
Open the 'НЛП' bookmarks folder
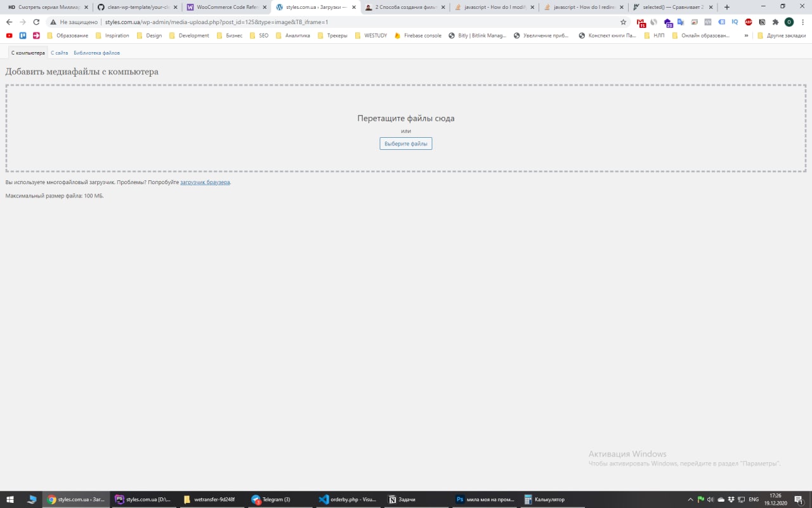click(x=655, y=36)
